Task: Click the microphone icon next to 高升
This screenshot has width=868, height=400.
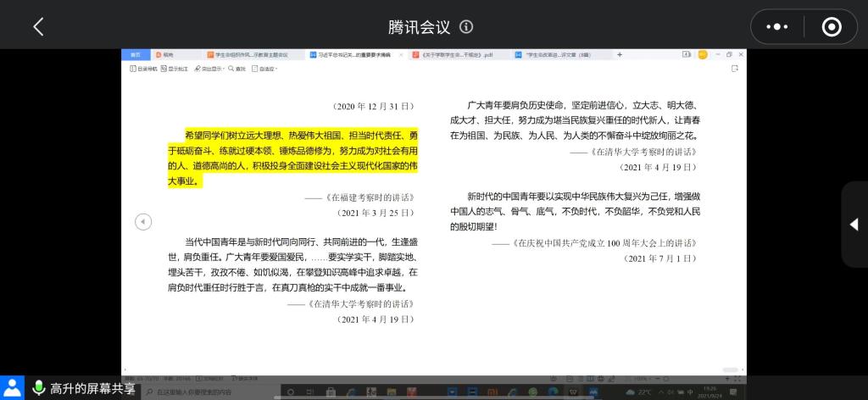Action: click(38, 388)
